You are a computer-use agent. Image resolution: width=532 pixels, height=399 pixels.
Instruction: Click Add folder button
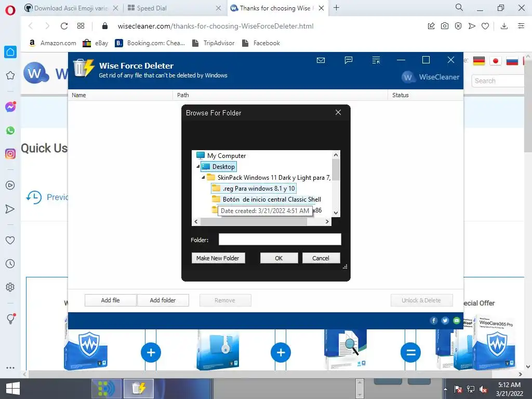[163, 300]
